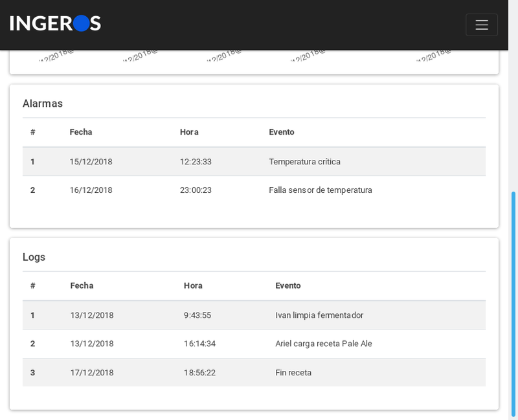518x420 pixels.
Task: Click the Fecha column header in Logs
Action: [82, 285]
